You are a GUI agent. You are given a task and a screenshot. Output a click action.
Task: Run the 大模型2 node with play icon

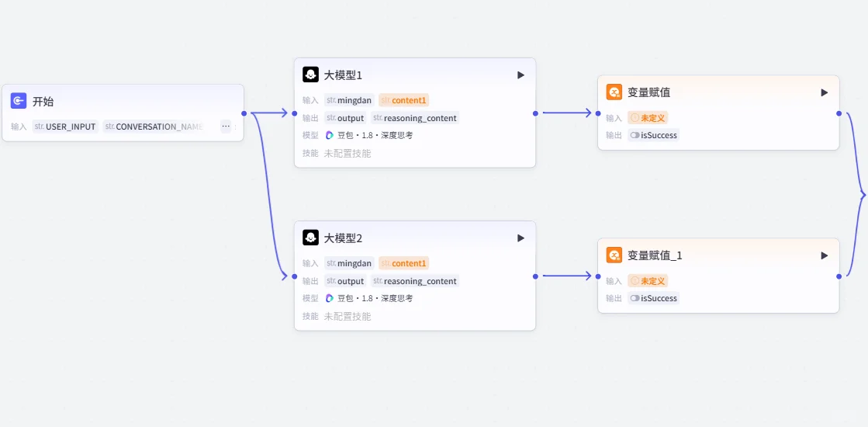click(520, 238)
